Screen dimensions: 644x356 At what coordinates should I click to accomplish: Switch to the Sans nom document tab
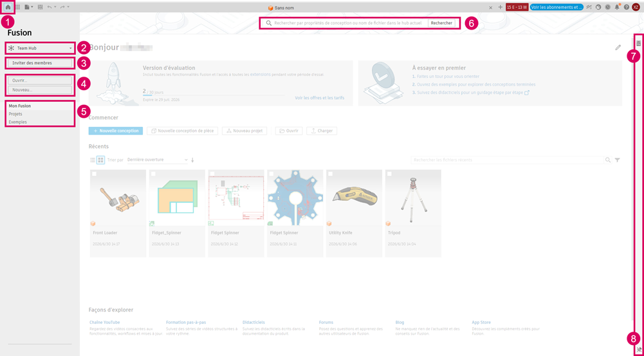coord(281,8)
